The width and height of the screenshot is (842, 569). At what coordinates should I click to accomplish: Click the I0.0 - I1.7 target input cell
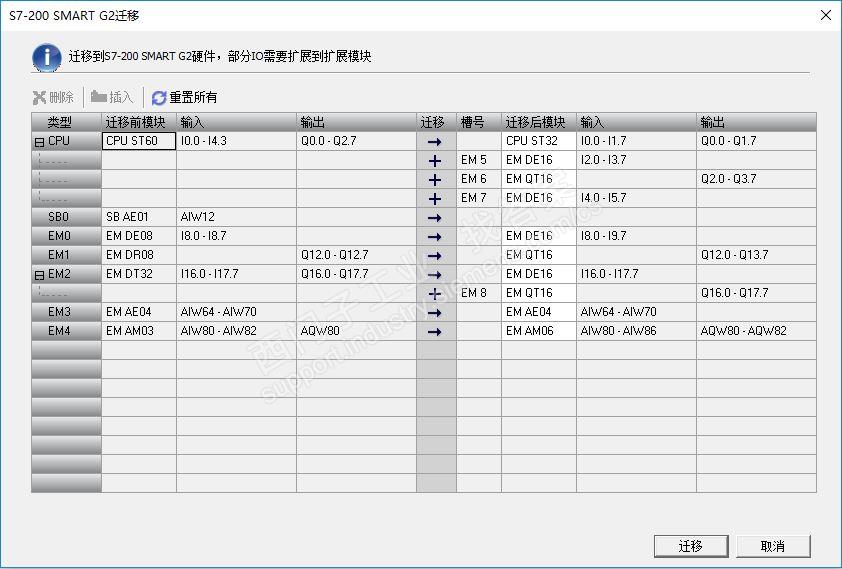(x=636, y=141)
